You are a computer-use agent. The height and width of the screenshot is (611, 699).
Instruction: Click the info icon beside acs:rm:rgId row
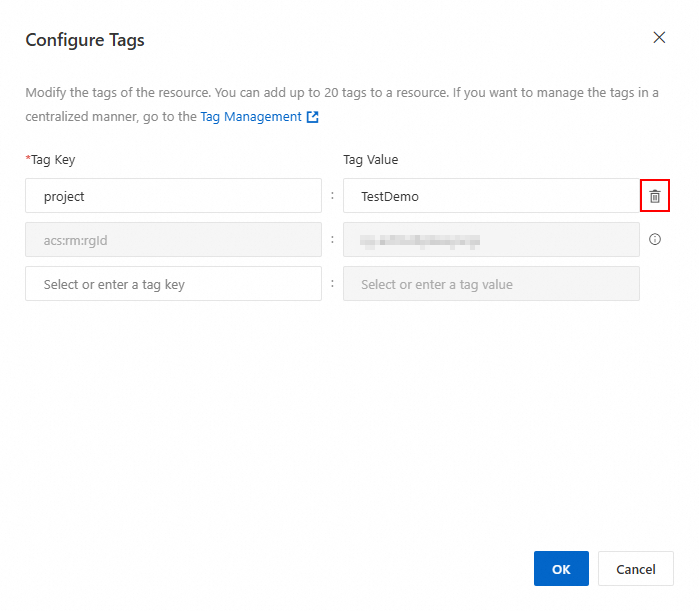655,240
